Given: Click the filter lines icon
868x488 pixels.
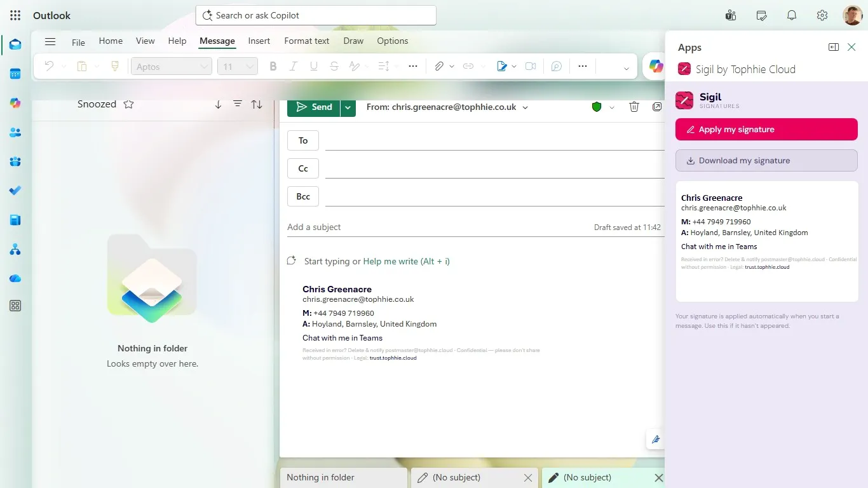Looking at the screenshot, I should (x=238, y=104).
